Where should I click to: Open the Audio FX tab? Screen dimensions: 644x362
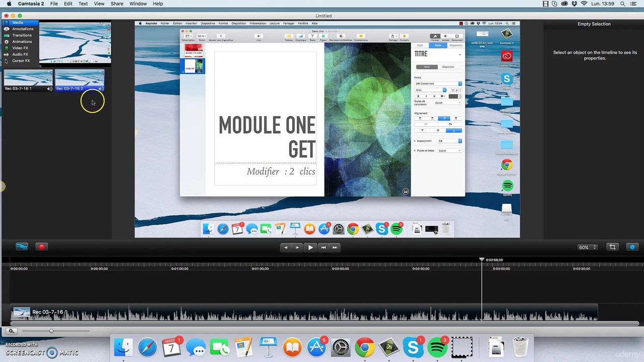tap(20, 54)
